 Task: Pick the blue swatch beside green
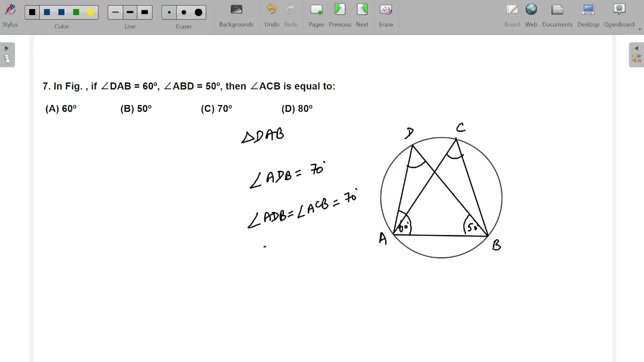(61, 12)
